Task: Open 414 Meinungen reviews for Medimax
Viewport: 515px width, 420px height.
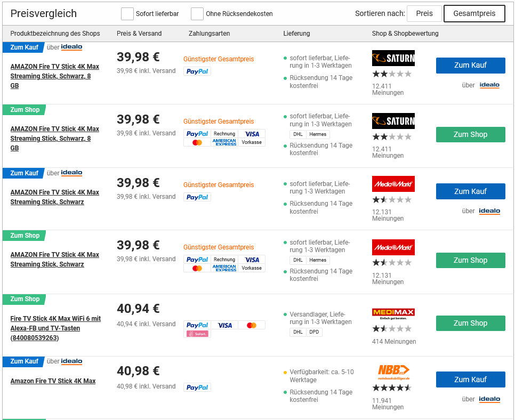Action: tap(393, 342)
